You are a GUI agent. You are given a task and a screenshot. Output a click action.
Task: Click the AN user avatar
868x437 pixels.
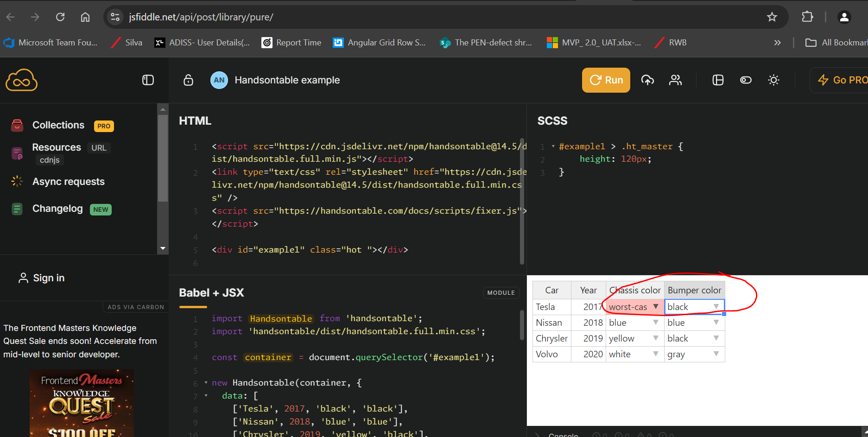(219, 80)
